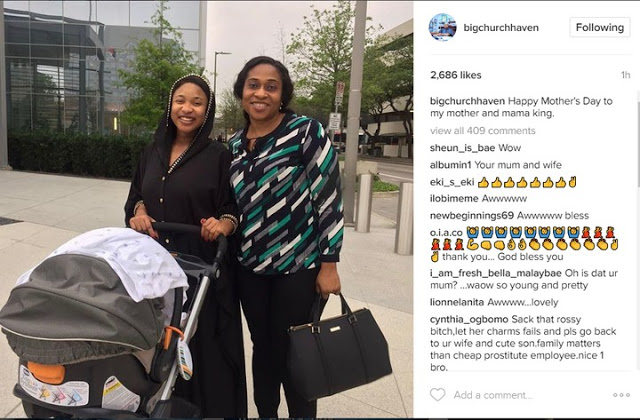
Task: Open bigchurchhaven profile picture avatar
Action: [442, 27]
